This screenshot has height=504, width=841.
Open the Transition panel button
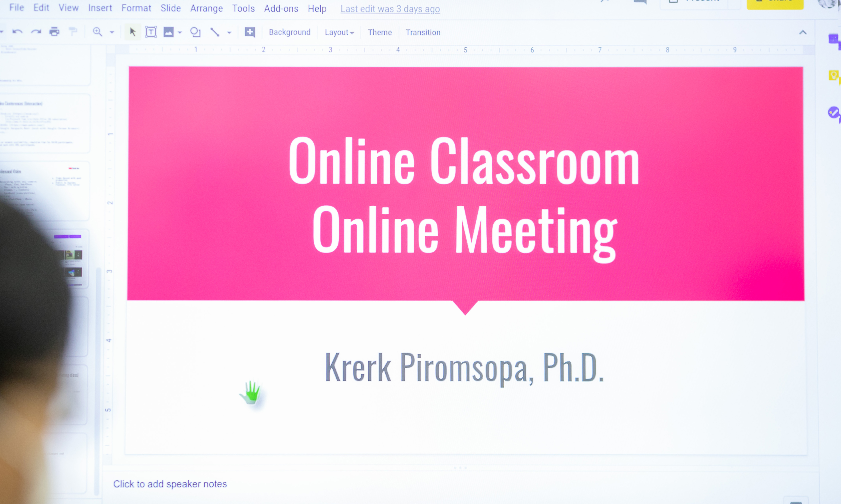tap(423, 33)
